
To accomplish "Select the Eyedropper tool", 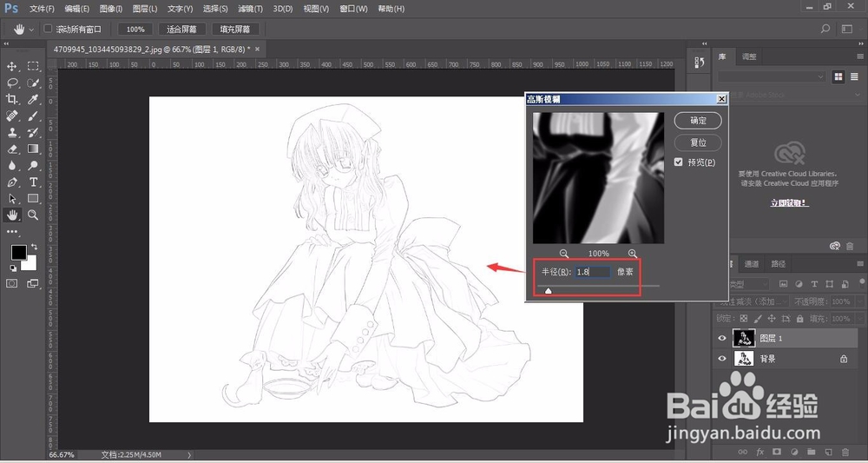I will click(x=33, y=100).
